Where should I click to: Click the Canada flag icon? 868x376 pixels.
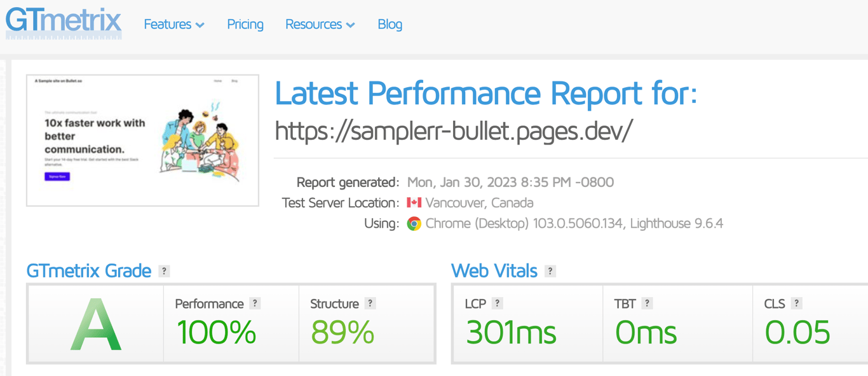pos(414,202)
